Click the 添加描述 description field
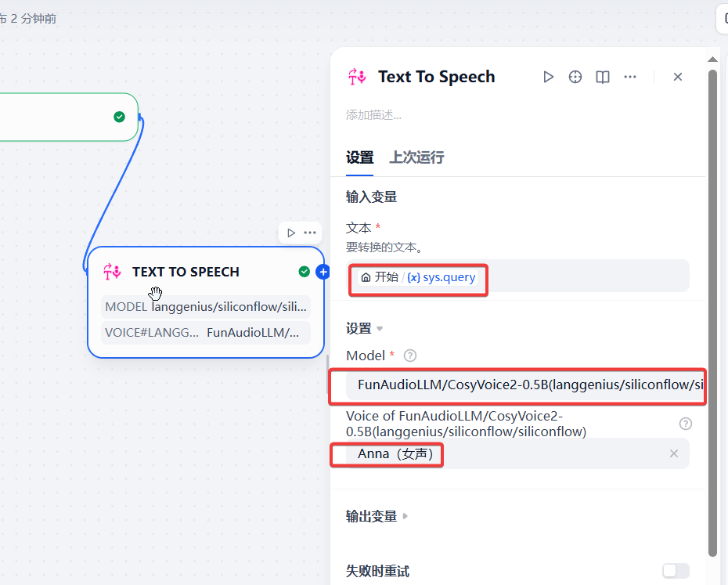728x585 pixels. [x=374, y=115]
